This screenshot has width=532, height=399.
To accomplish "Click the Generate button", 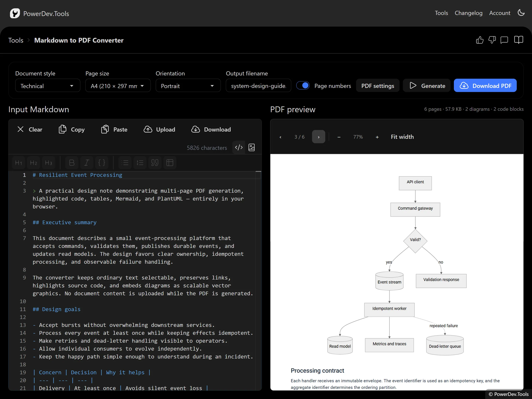I will [x=427, y=86].
